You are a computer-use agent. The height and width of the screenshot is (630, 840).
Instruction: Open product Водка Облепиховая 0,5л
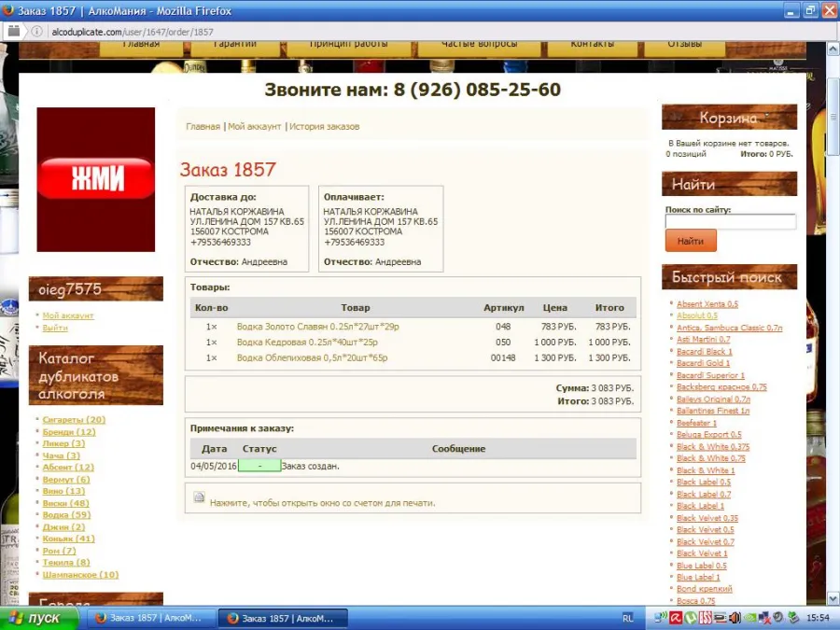click(312, 357)
